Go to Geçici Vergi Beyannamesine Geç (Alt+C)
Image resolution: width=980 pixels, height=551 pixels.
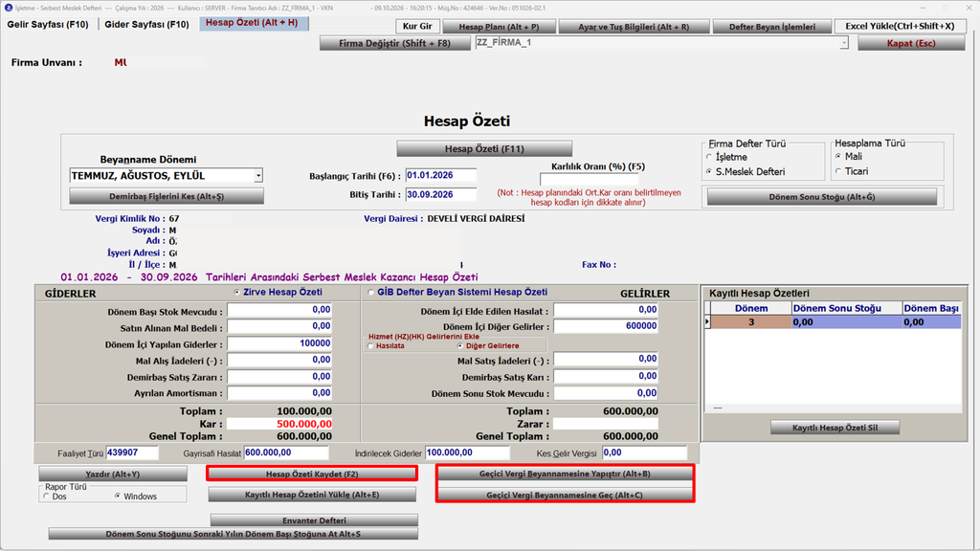pos(565,495)
